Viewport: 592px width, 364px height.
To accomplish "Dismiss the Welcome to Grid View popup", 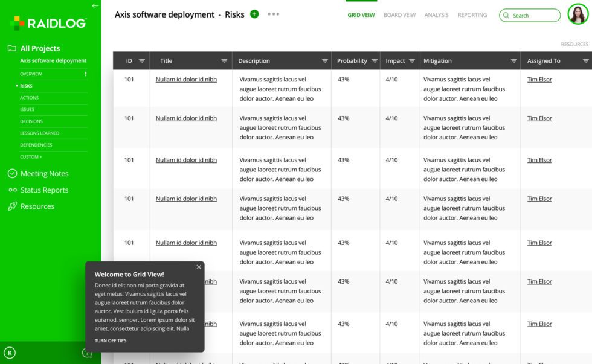I will tap(199, 267).
